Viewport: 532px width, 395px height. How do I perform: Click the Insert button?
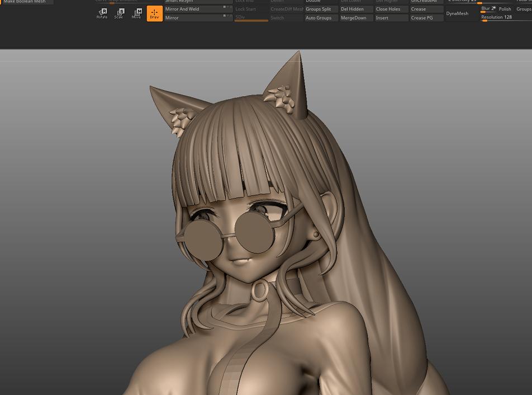(391, 18)
